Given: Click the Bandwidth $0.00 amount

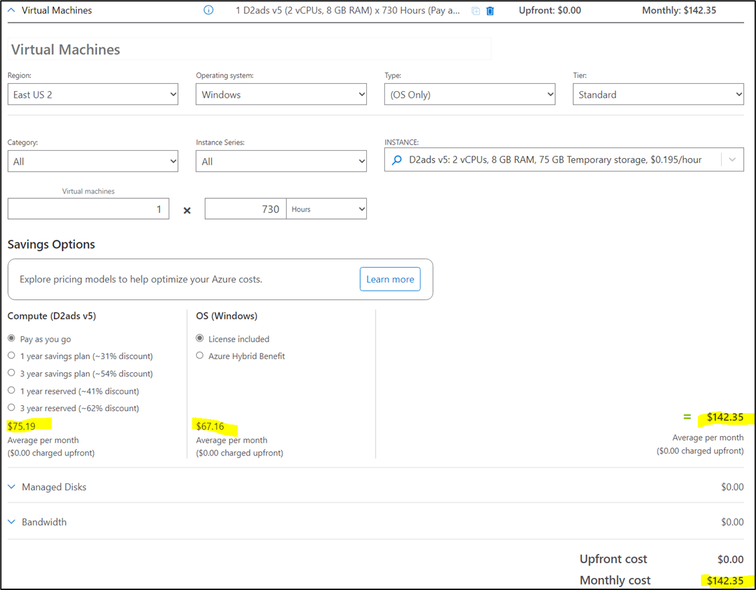Looking at the screenshot, I should 732,522.
